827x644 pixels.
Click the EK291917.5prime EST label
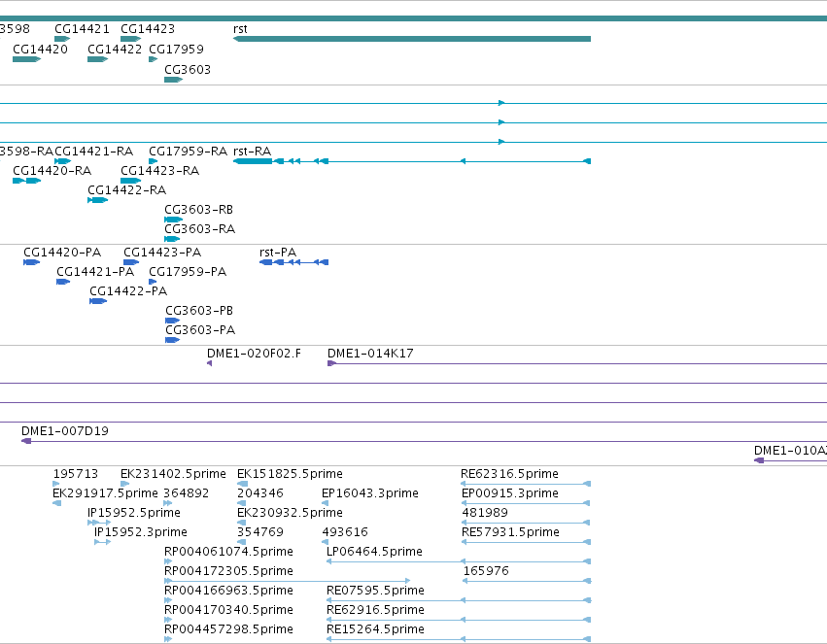point(105,493)
